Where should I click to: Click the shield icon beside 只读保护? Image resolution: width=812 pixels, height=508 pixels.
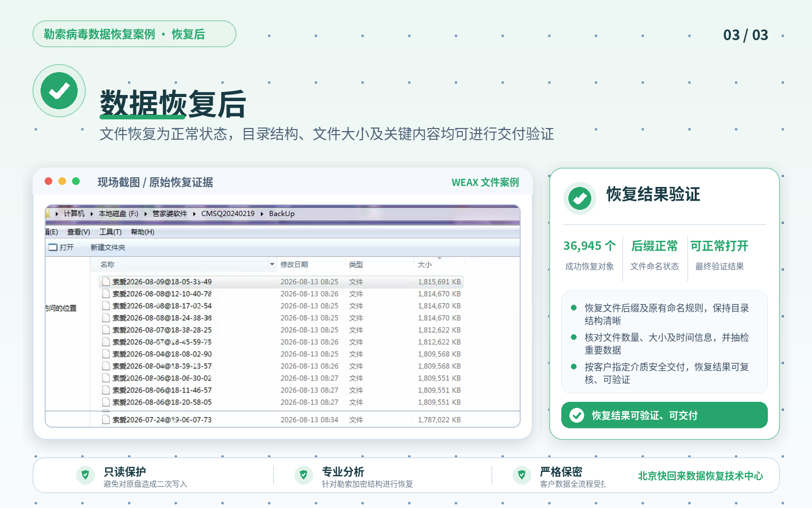click(85, 475)
